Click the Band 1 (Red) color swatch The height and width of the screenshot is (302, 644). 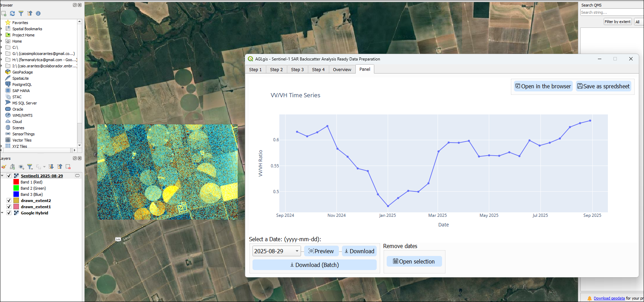click(x=16, y=182)
